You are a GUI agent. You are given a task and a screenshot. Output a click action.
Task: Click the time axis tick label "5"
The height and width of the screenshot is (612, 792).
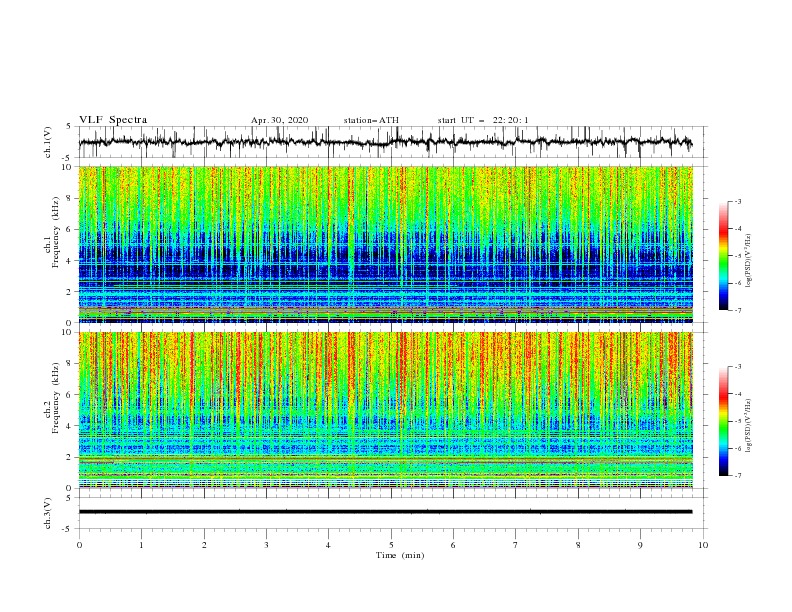point(391,545)
